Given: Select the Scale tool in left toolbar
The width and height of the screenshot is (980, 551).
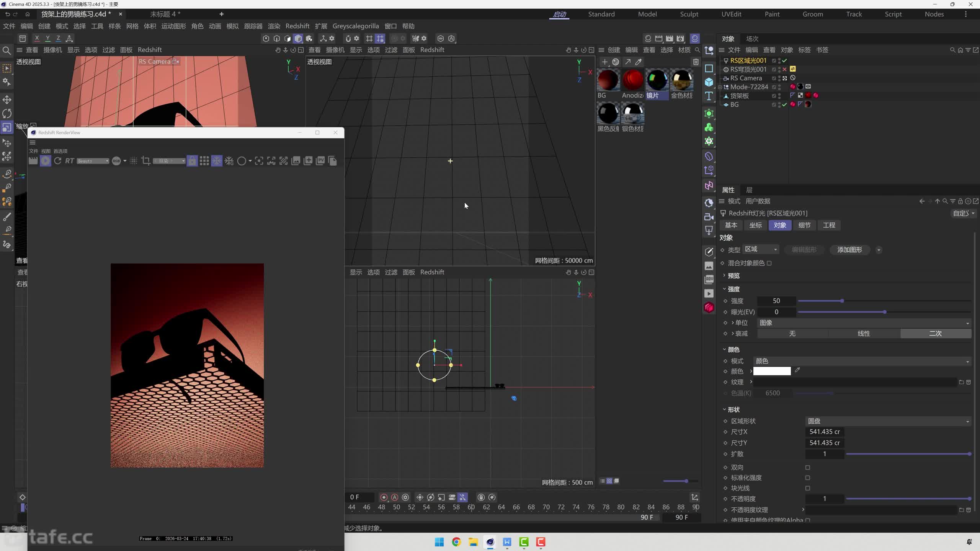Looking at the screenshot, I should pyautogui.click(x=7, y=127).
